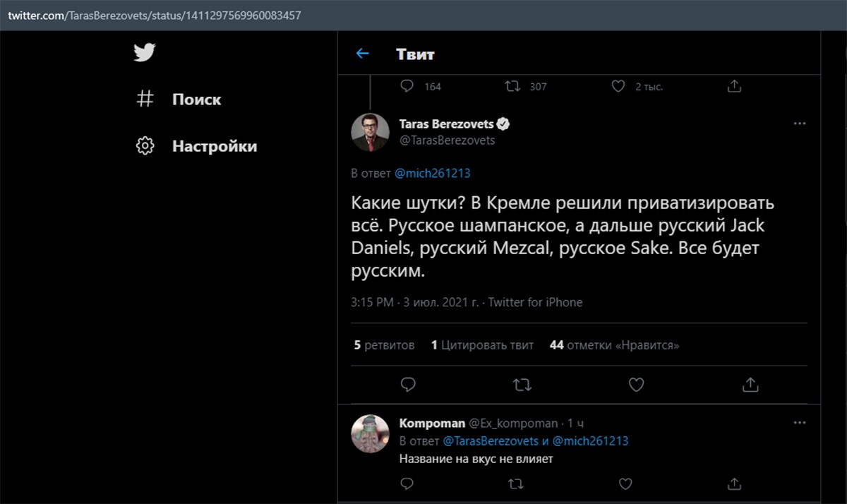847x504 pixels.
Task: Like Kompoman's reply
Action: tap(625, 484)
